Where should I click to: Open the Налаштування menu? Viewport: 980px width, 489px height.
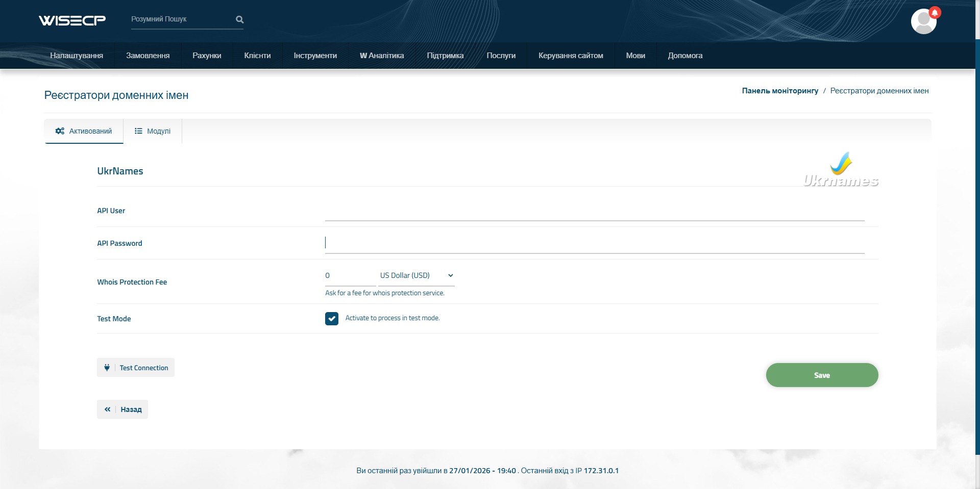(77, 56)
